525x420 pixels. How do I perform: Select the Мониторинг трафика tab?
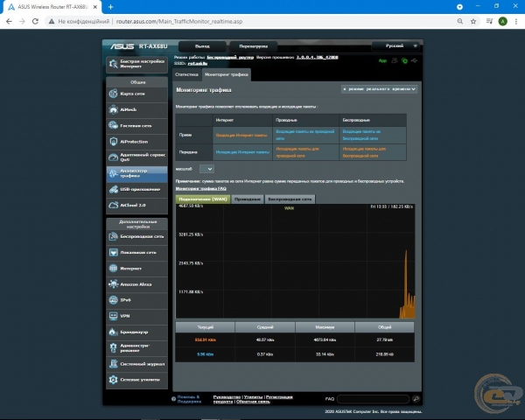(227, 74)
